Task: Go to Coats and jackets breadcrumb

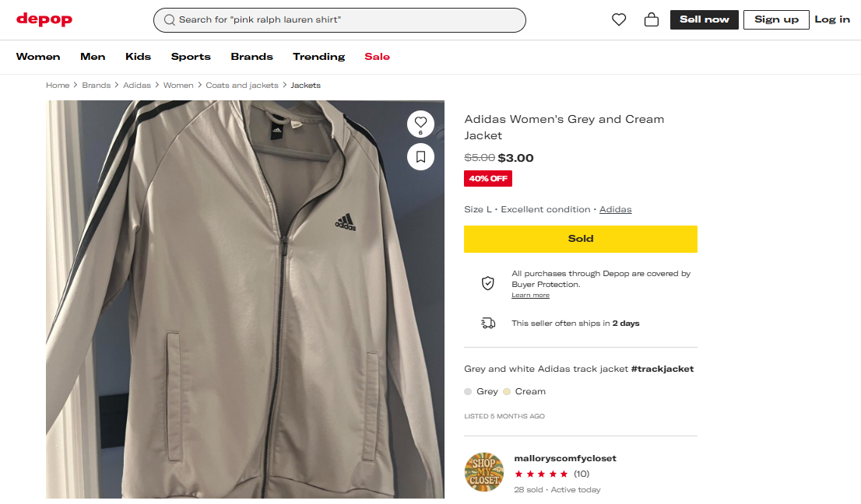Action: 241,86
